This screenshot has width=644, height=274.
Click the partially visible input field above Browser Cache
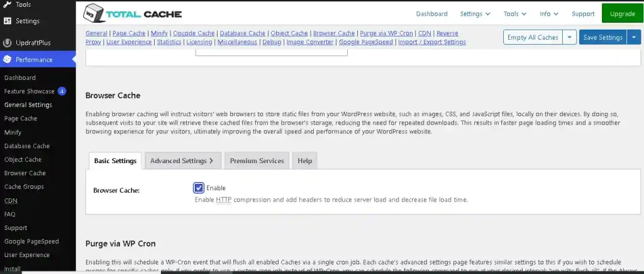coord(271,52)
